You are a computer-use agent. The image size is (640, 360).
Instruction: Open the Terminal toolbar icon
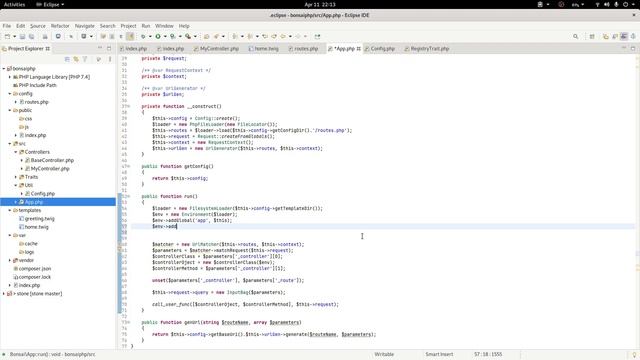(x=58, y=36)
